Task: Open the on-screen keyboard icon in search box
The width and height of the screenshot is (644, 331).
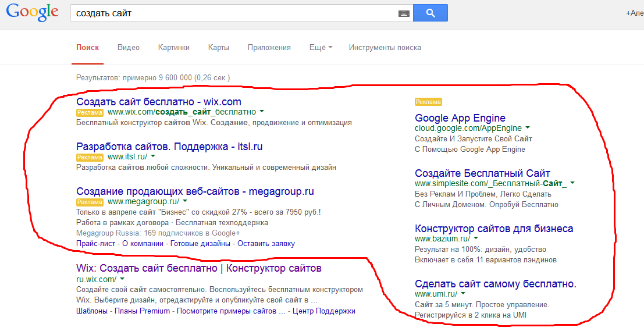Action: [x=404, y=13]
